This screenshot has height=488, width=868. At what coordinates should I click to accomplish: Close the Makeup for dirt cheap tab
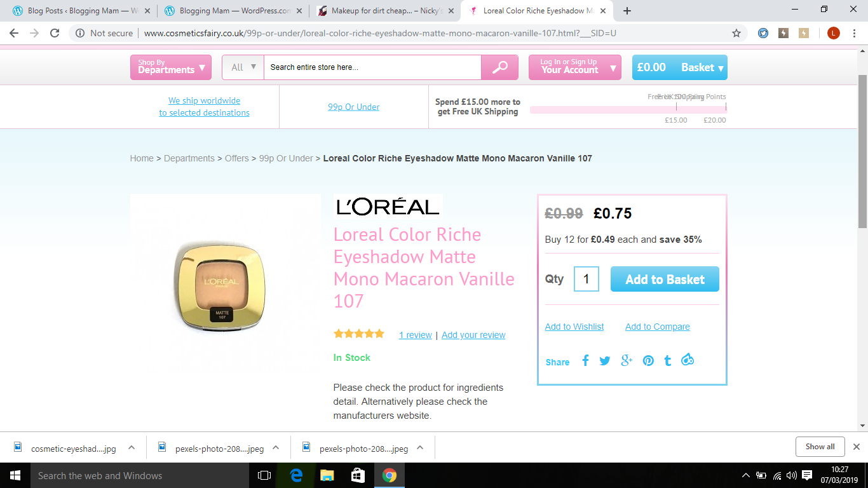(x=451, y=11)
